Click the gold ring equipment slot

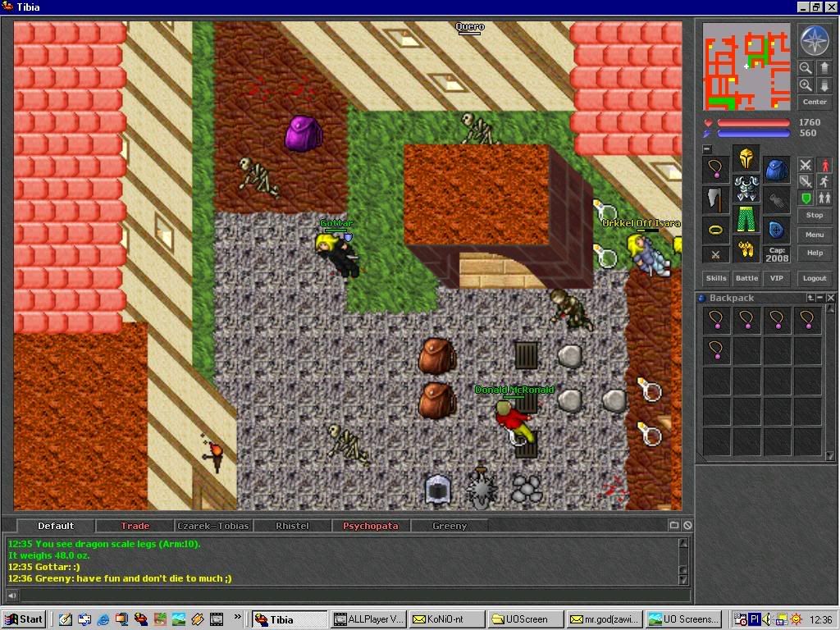715,230
